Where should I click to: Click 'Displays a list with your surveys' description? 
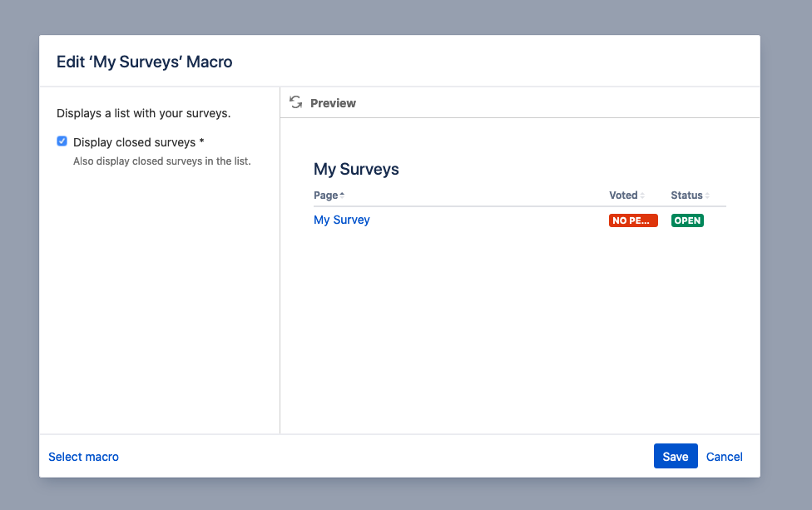click(143, 113)
